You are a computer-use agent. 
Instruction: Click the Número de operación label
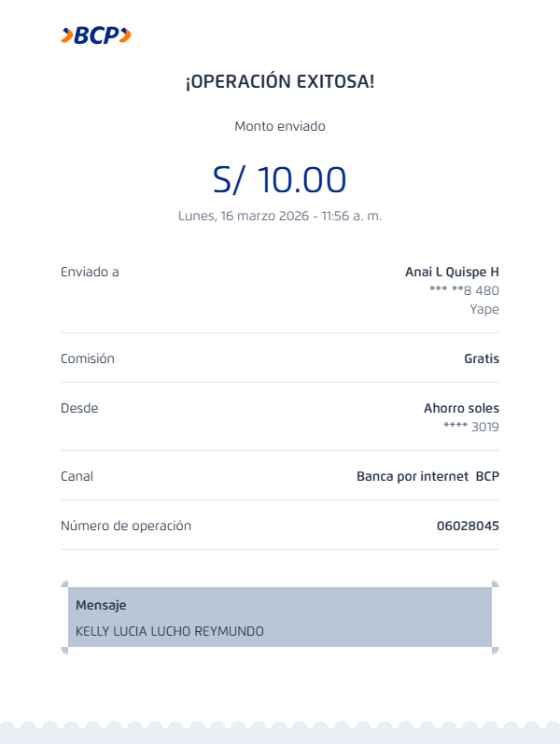click(x=126, y=526)
